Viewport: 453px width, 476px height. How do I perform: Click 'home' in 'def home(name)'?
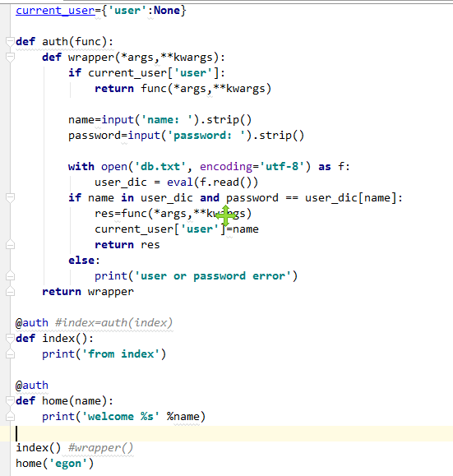(54, 401)
